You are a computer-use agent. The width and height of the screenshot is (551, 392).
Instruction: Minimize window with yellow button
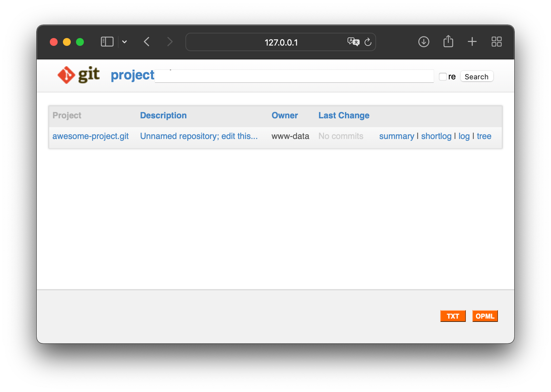(67, 42)
